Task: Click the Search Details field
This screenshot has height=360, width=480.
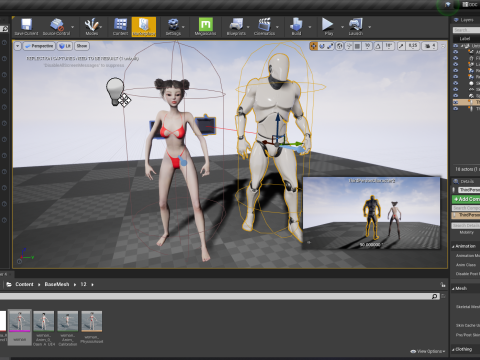Action: 466,226
